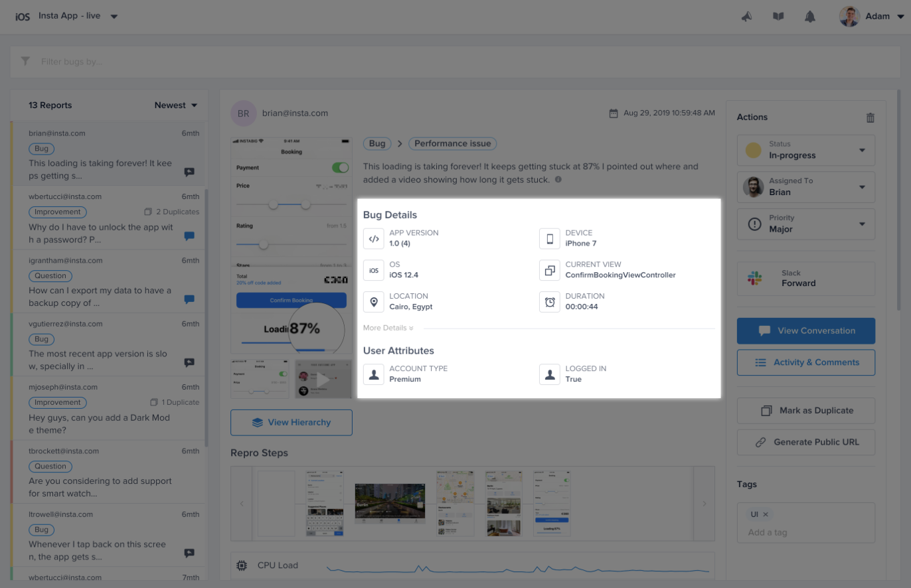
Task: Open the documentation book icon
Action: click(x=778, y=17)
